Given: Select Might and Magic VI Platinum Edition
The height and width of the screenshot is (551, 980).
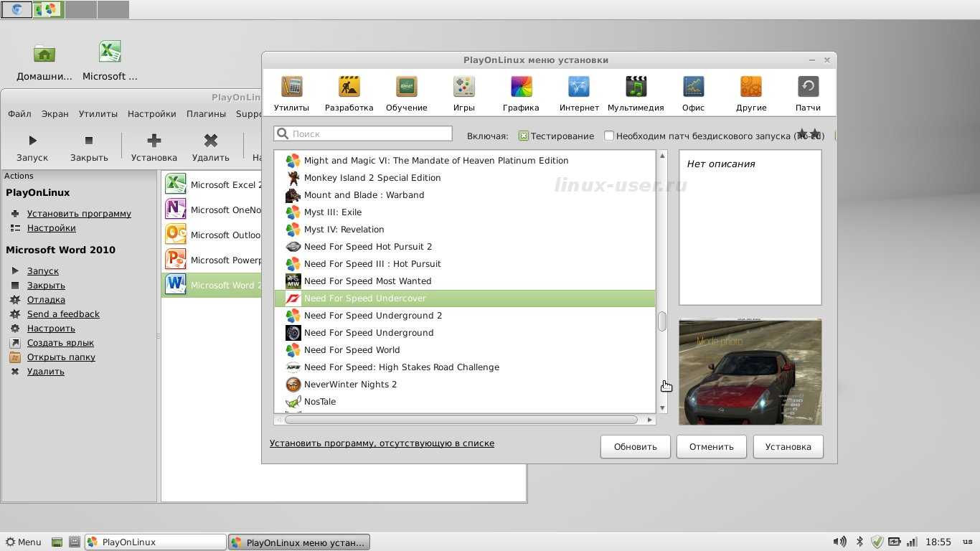Looking at the screenshot, I should tap(465, 161).
